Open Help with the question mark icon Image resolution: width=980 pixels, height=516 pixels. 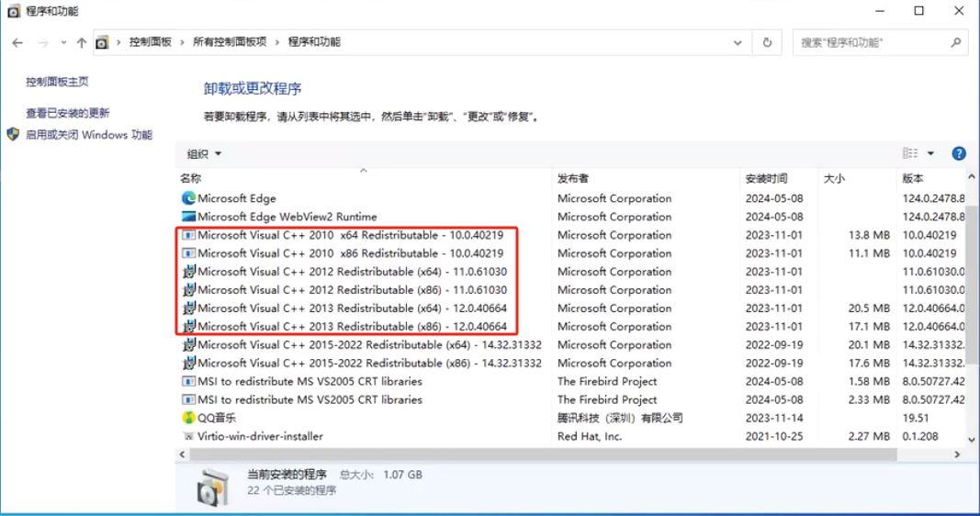(959, 153)
